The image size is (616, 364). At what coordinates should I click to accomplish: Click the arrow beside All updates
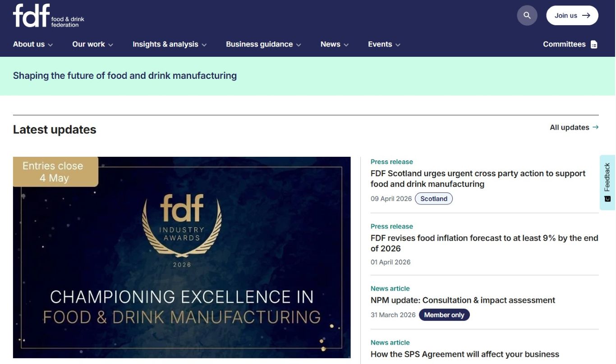tap(596, 127)
